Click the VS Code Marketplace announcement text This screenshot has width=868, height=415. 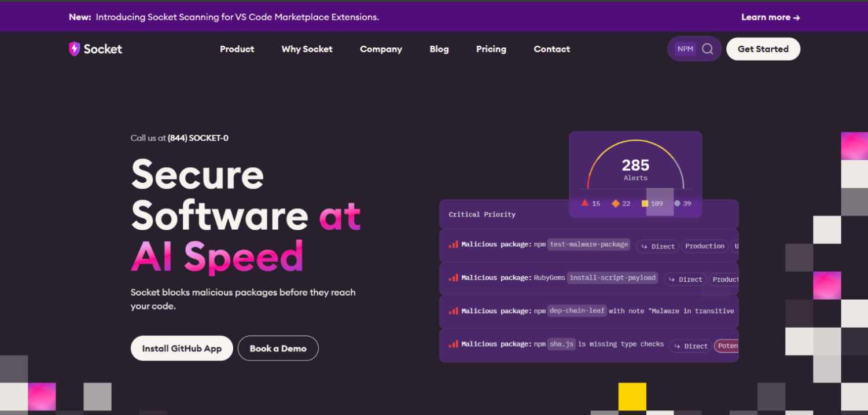[237, 17]
